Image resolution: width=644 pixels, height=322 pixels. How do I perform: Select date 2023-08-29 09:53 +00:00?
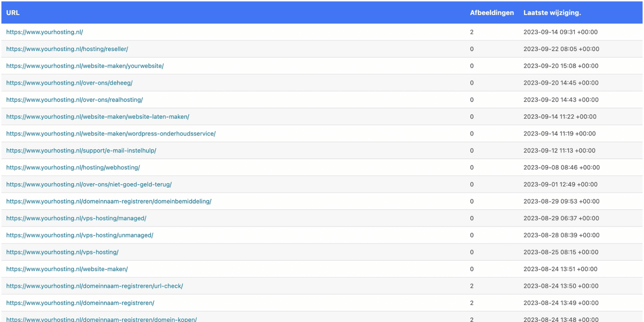pyautogui.click(x=561, y=201)
